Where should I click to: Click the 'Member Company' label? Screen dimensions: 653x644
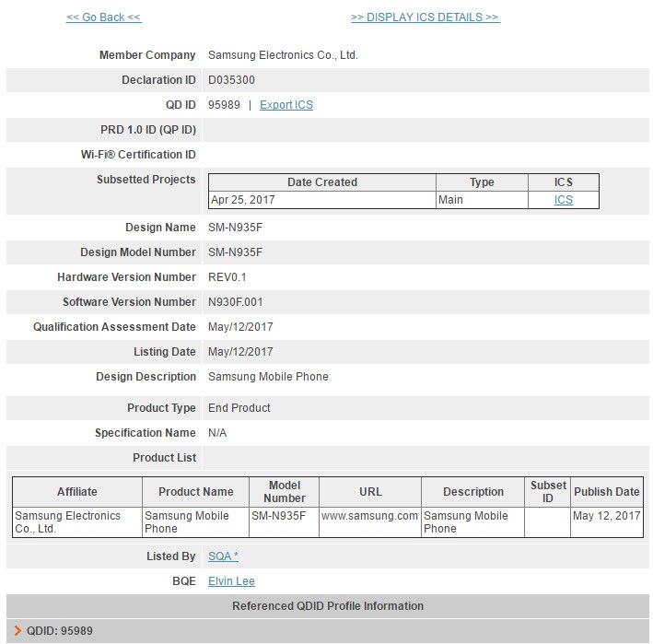click(x=147, y=55)
